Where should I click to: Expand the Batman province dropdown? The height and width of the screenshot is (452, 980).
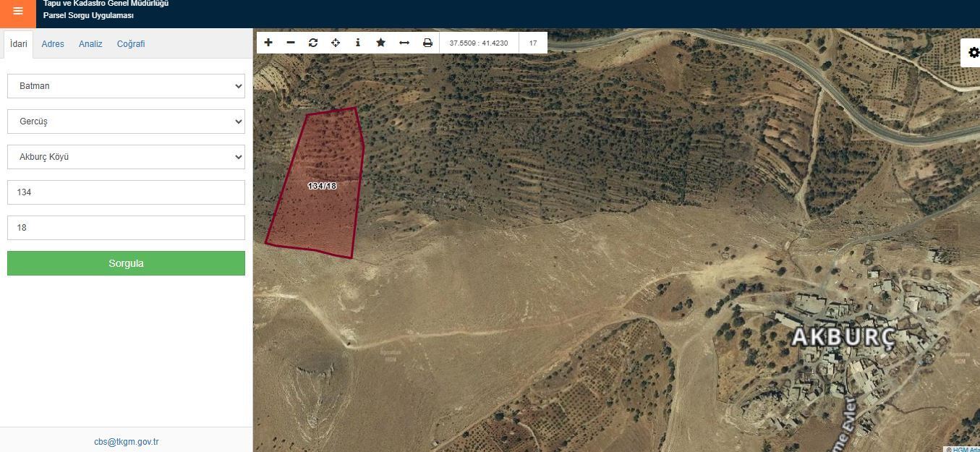click(x=126, y=86)
